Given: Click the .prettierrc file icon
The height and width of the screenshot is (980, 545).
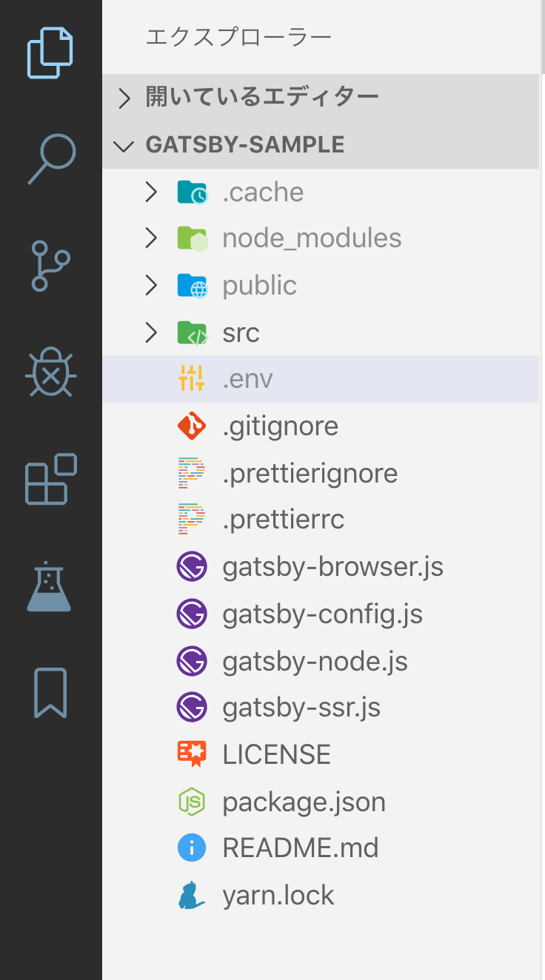Looking at the screenshot, I should 191,520.
